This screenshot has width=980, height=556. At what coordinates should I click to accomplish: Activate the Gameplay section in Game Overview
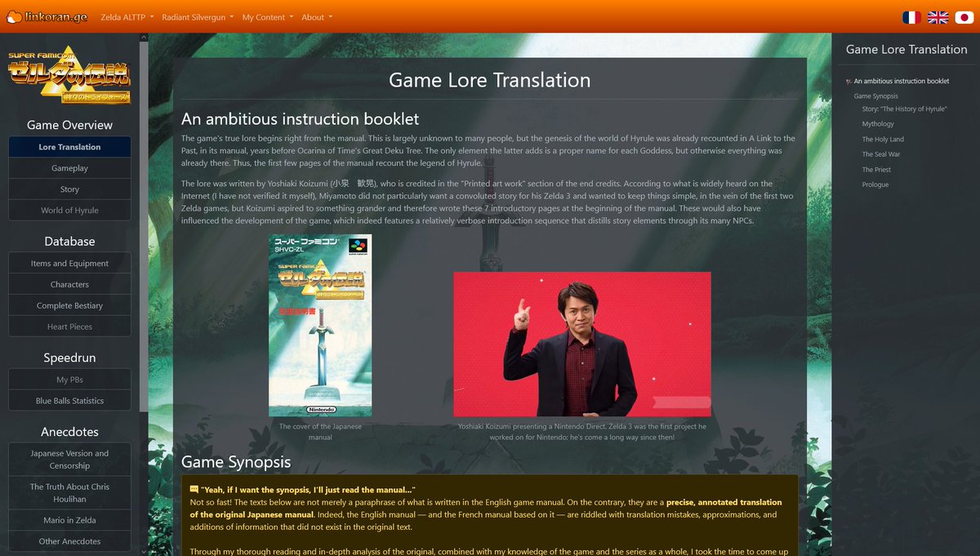(69, 167)
